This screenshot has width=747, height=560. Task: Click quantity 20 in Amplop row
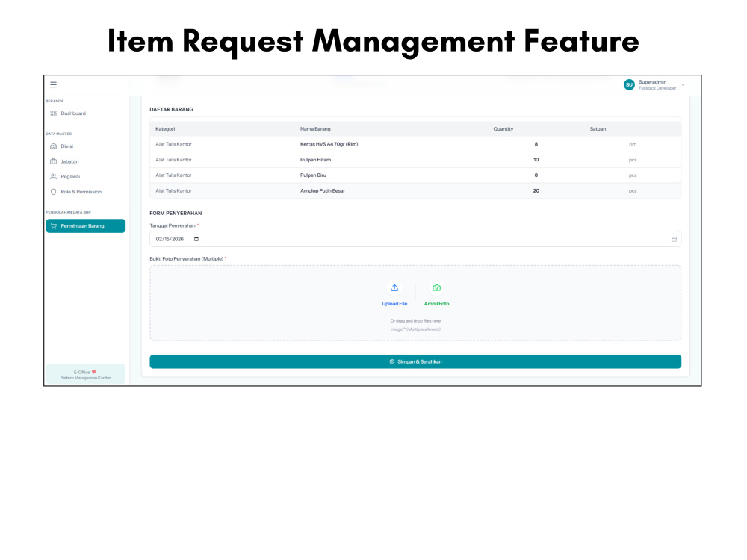pyautogui.click(x=536, y=191)
